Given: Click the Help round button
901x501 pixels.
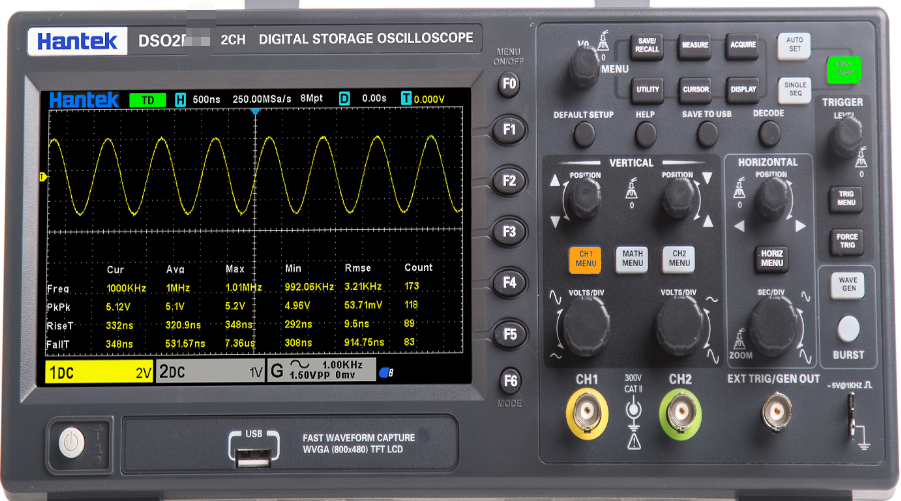Looking at the screenshot, I should click(645, 135).
